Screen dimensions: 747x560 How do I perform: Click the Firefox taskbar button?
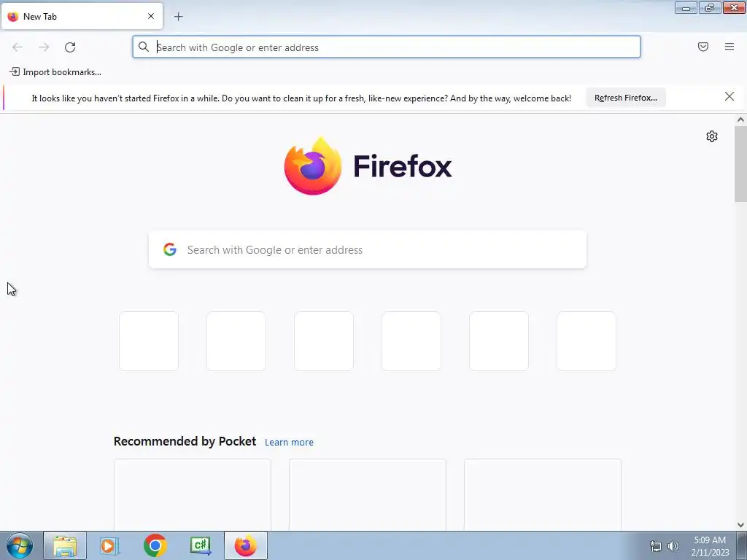tap(246, 545)
